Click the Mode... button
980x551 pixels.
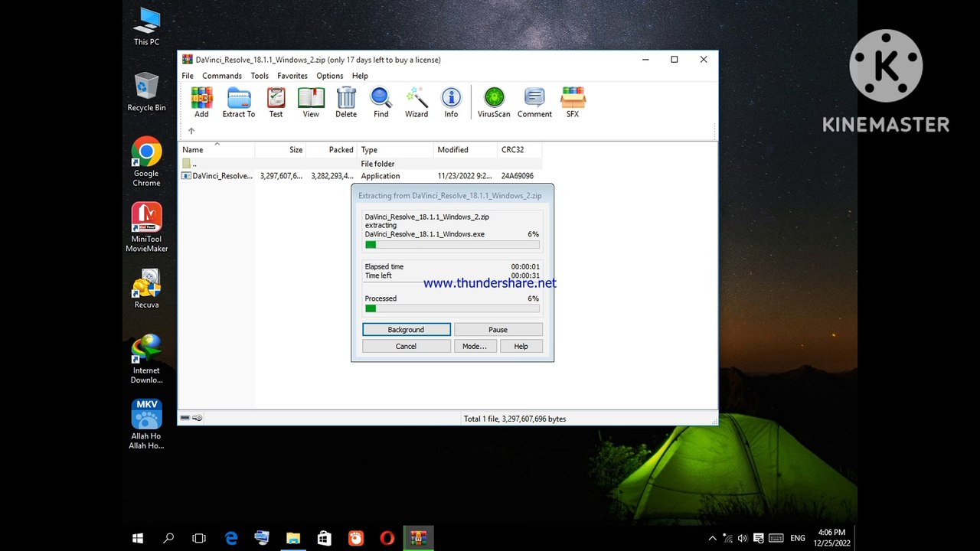475,347
